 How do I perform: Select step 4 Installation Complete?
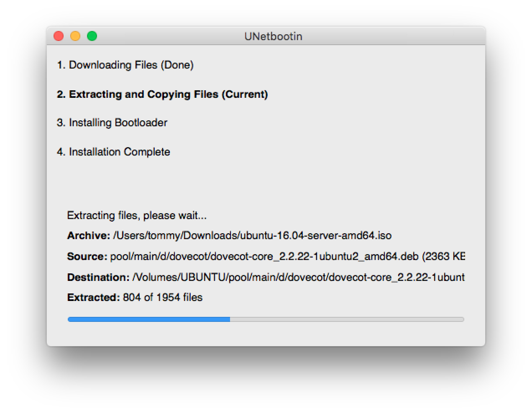pos(113,152)
